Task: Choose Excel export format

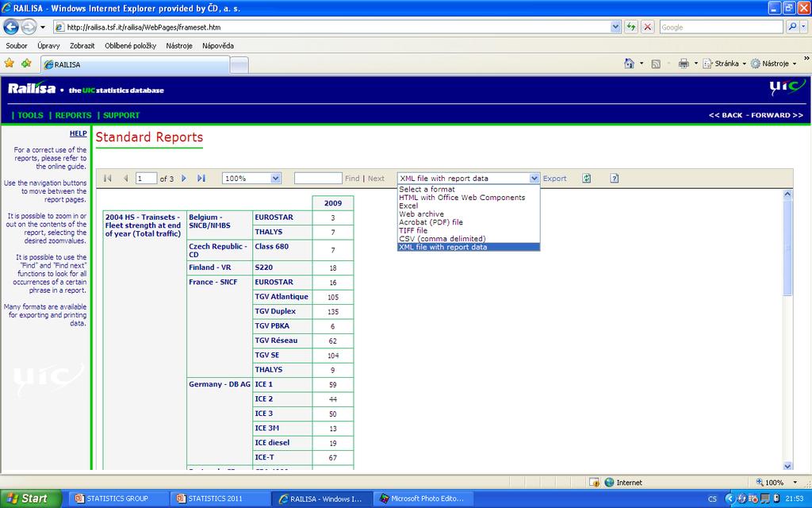Action: click(x=469, y=206)
